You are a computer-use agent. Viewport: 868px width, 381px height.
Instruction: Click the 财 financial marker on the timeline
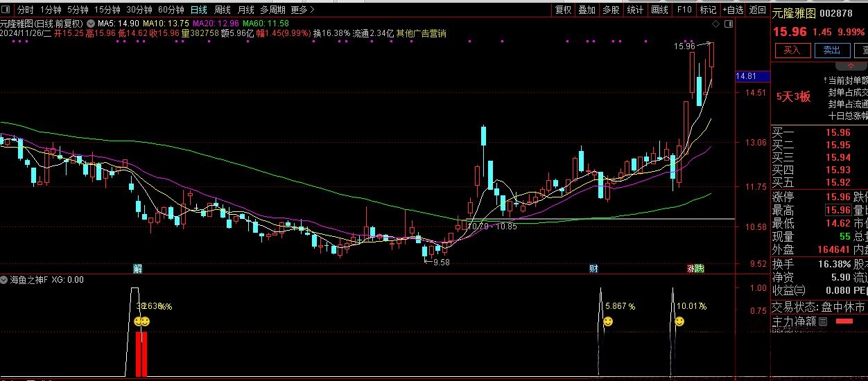593,268
